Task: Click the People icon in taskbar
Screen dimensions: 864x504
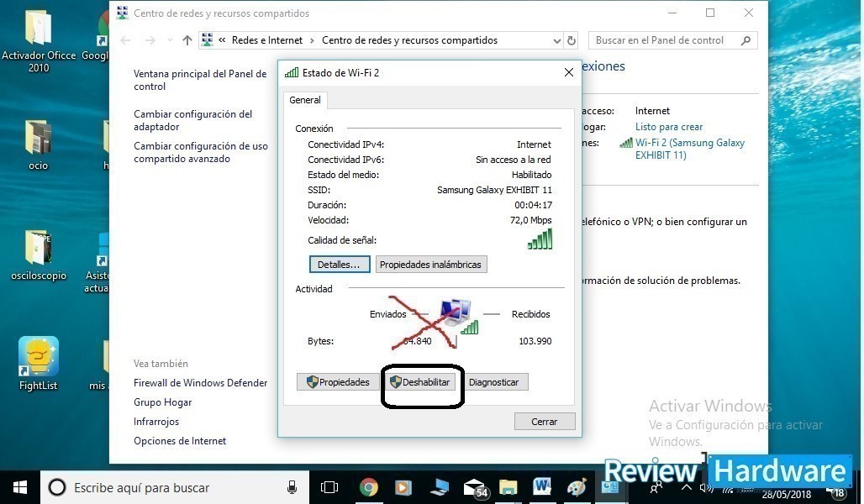Action: (x=656, y=488)
